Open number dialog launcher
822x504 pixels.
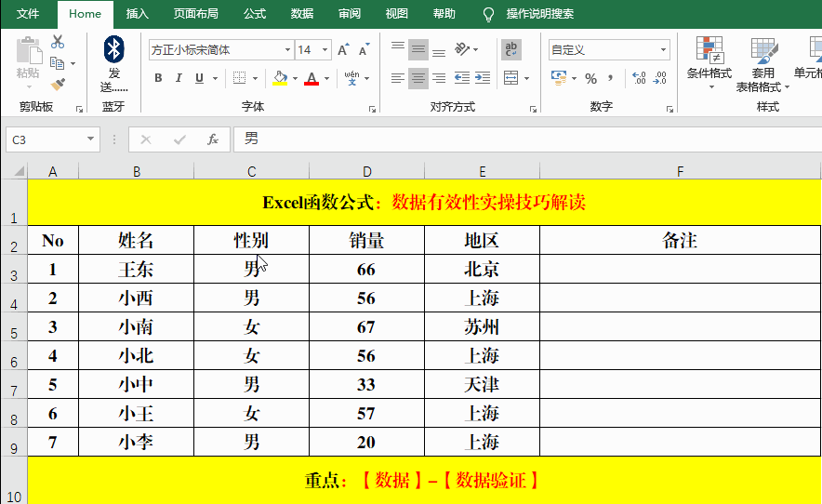tap(670, 109)
